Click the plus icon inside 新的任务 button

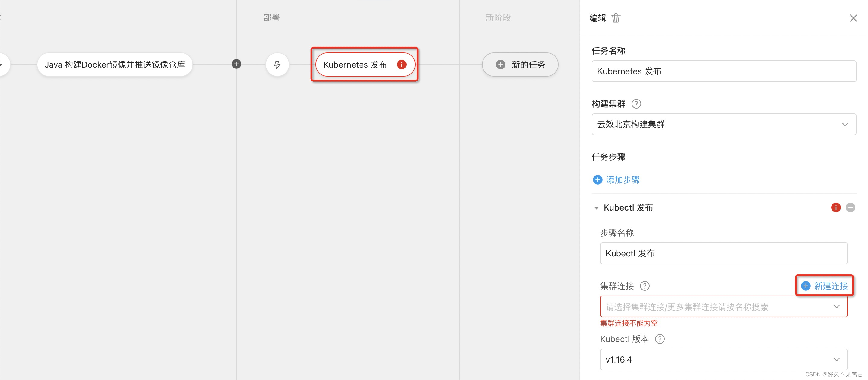point(500,64)
